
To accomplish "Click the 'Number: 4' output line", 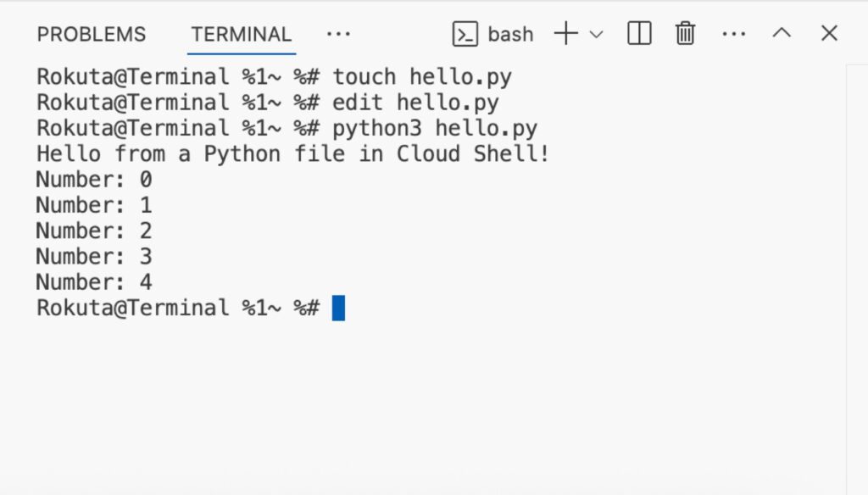I will point(94,282).
